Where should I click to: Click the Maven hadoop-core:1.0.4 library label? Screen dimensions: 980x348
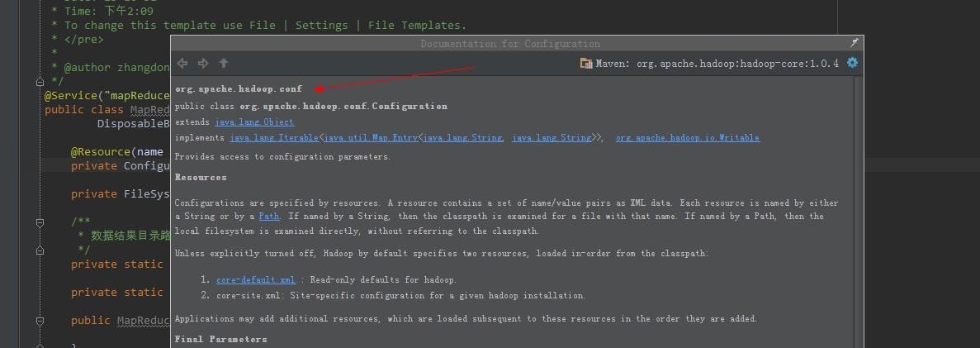pos(717,63)
